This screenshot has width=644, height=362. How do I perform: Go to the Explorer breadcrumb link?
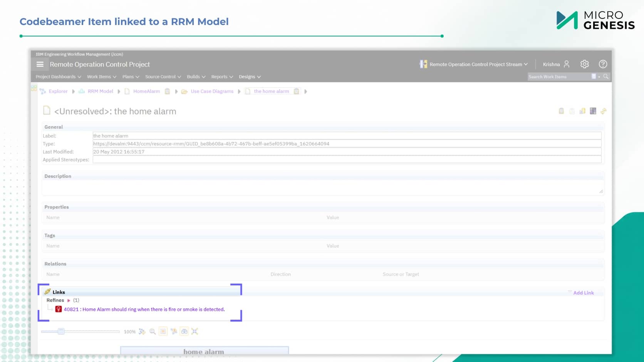(58, 91)
